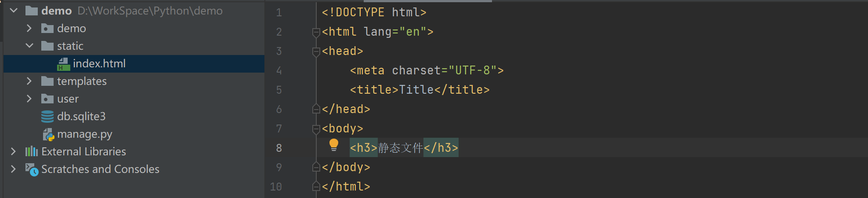Collapse the demo project root
This screenshot has height=198, width=868.
pos(14,11)
